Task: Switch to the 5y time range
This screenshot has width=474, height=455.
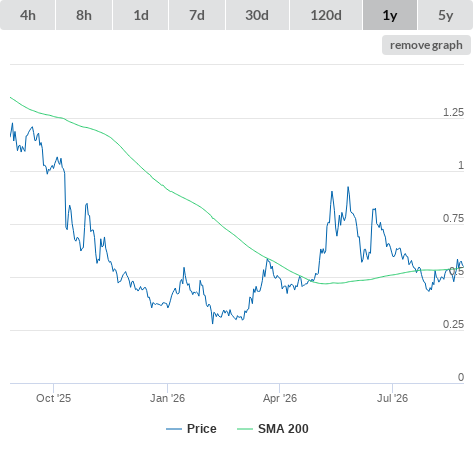Action: pos(445,15)
